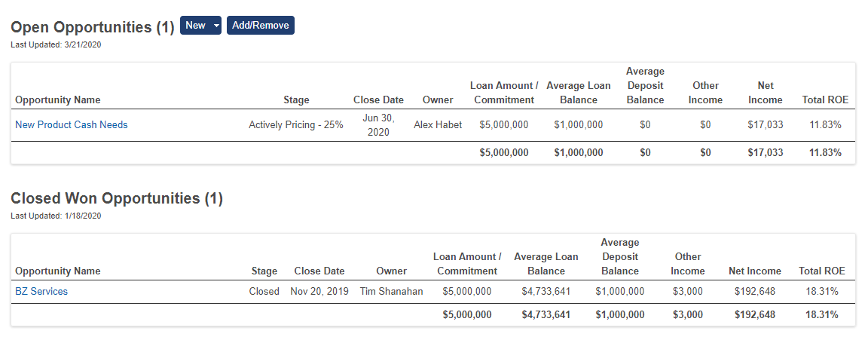Click Net Income header in Open Opportunities table

[x=766, y=93]
